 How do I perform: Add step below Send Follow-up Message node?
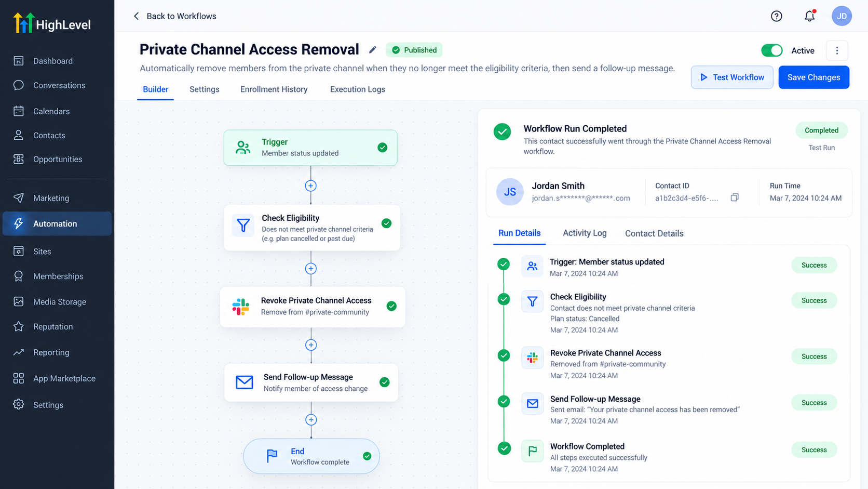point(310,420)
